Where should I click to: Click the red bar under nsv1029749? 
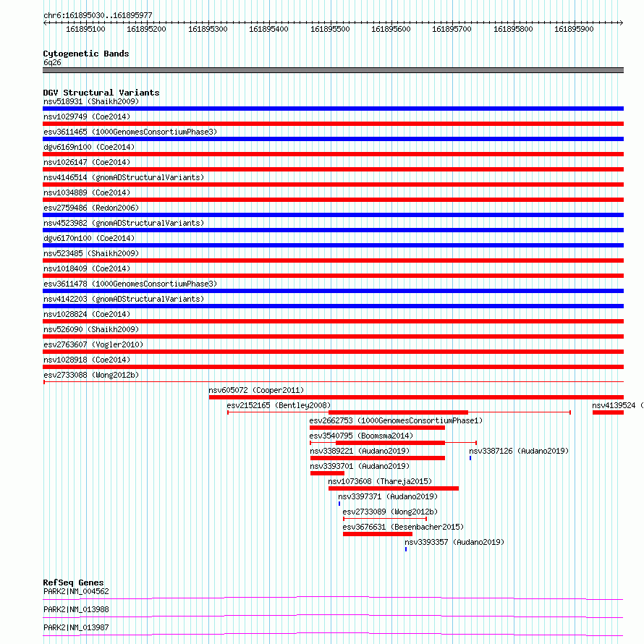(x=333, y=124)
